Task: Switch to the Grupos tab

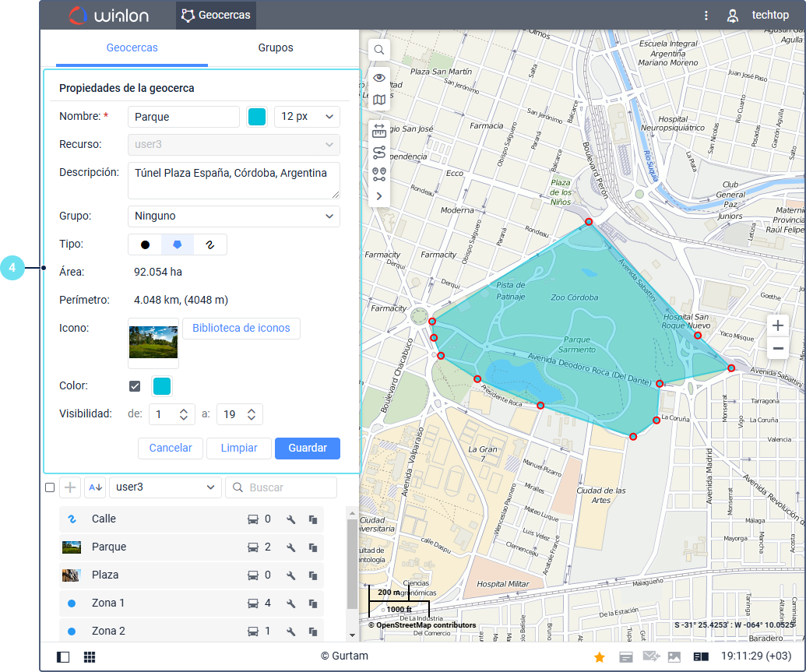Action: click(276, 47)
